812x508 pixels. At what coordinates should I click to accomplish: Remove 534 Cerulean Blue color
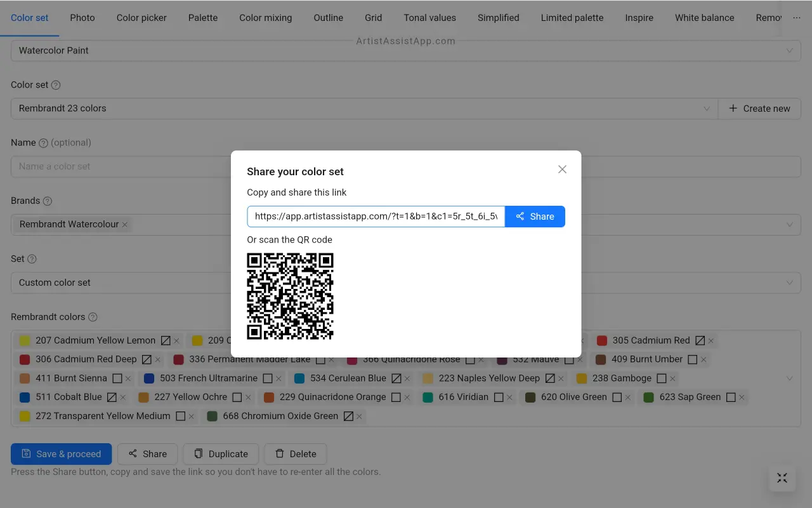click(x=407, y=378)
